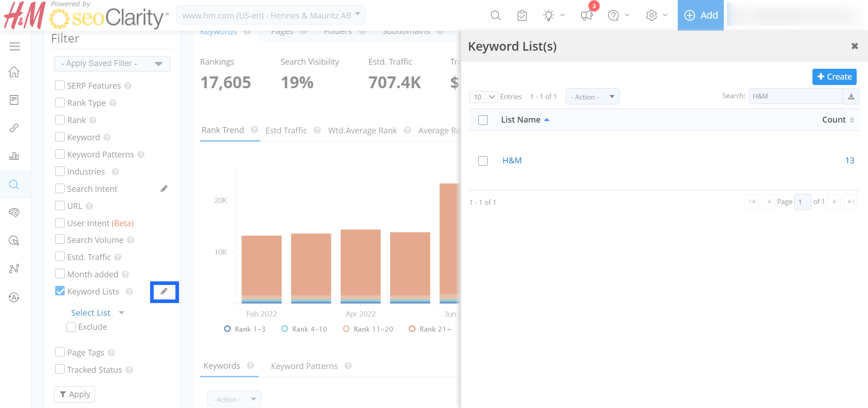This screenshot has width=868, height=408.
Task: Open the entries per page dropdown
Action: tap(483, 97)
